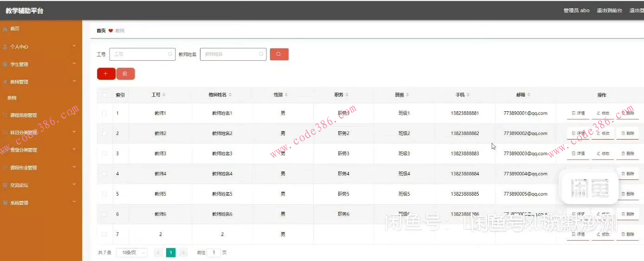Click 首页 breadcrumb link
The image size is (644, 261).
pyautogui.click(x=101, y=31)
